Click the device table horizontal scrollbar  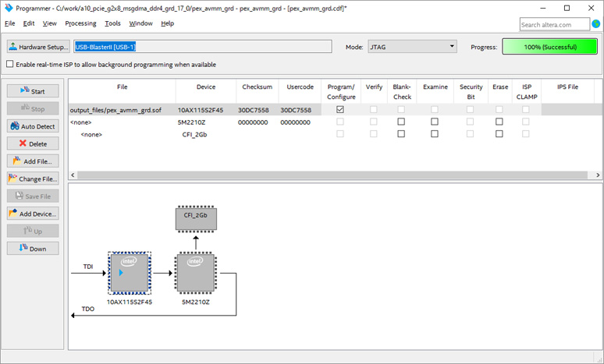[x=332, y=175]
